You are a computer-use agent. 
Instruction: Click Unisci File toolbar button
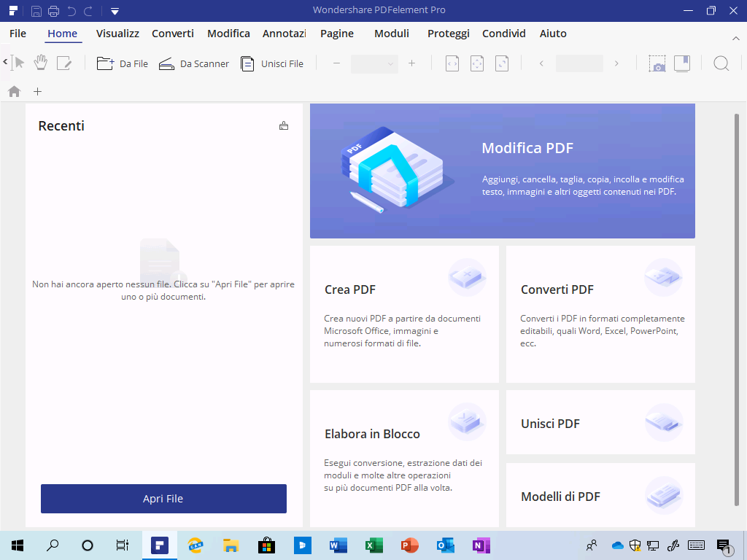point(271,63)
